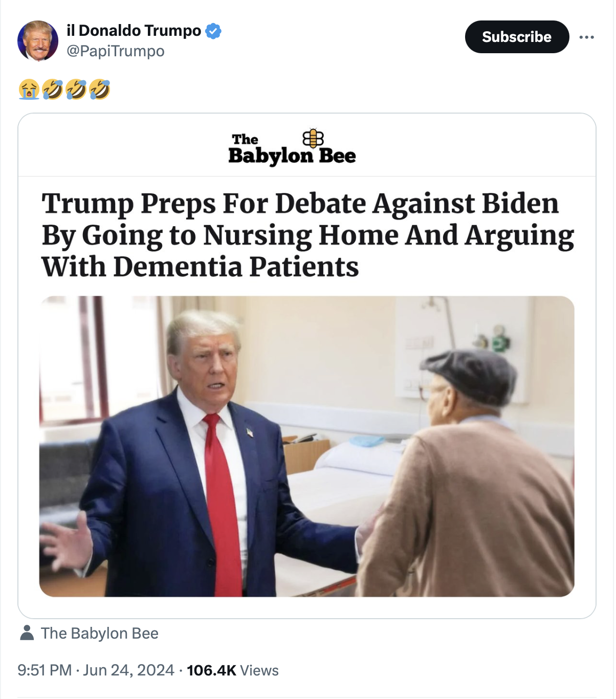Click the crying emoji in the tweet
This screenshot has width=616, height=699.
(x=29, y=89)
